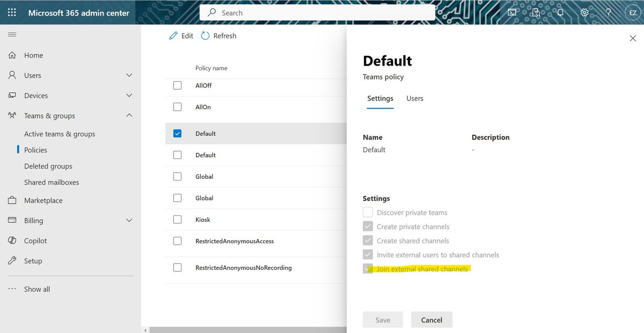The image size is (644, 333).
Task: Open Active teams & groups page
Action: tap(60, 134)
